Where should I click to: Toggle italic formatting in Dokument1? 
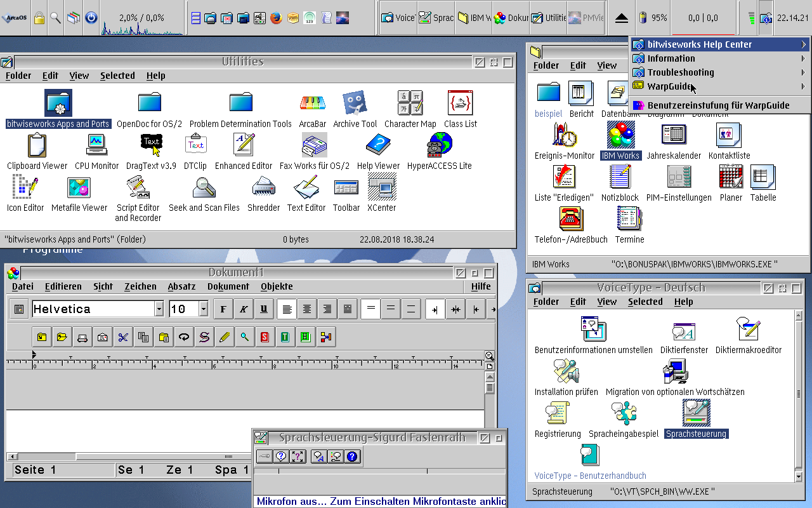coord(244,309)
